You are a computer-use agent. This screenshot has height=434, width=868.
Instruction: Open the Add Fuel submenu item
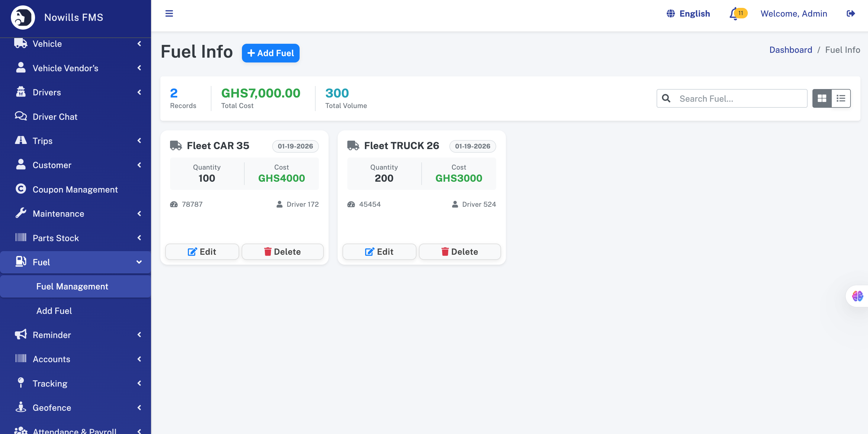tap(54, 311)
